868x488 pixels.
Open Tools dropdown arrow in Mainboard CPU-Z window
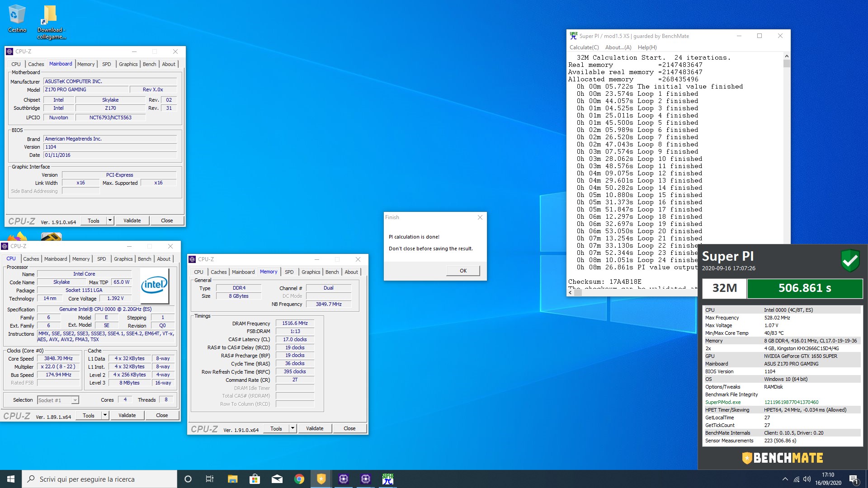110,221
